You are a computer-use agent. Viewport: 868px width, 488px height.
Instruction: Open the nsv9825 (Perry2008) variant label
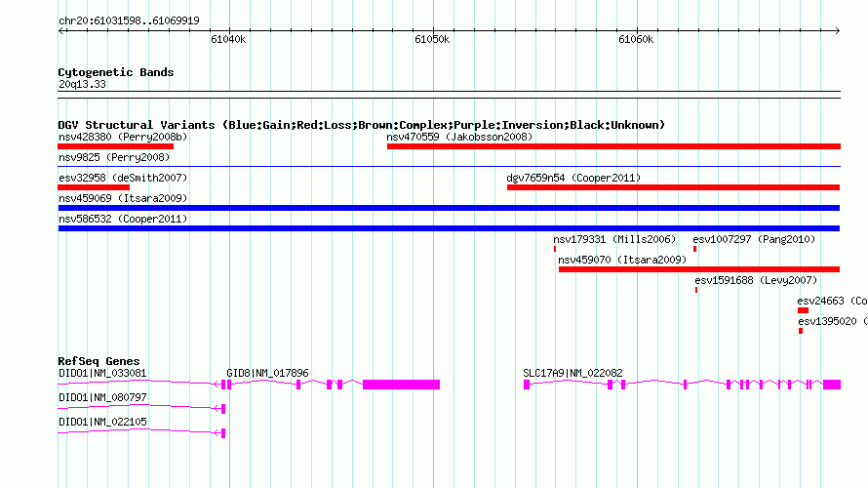click(x=114, y=157)
